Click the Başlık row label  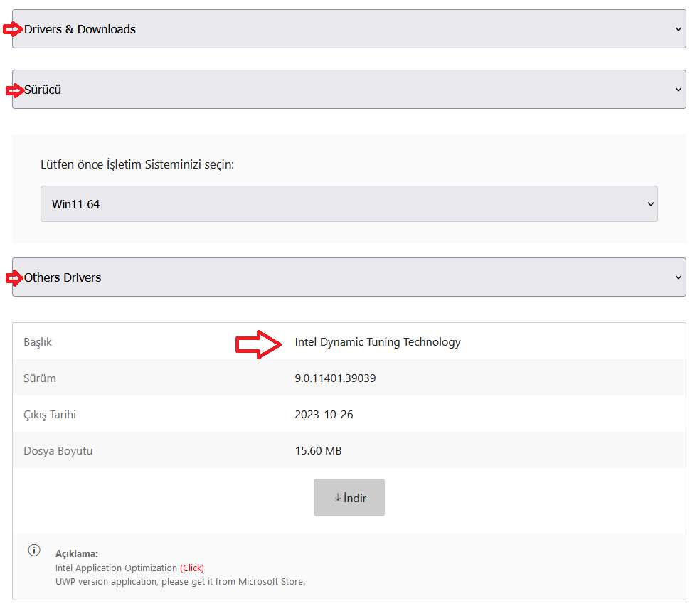coord(38,342)
